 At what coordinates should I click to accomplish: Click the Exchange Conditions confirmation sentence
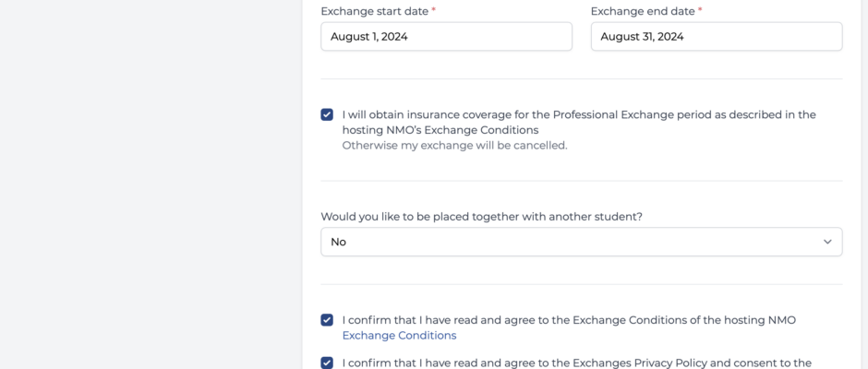pos(569,320)
